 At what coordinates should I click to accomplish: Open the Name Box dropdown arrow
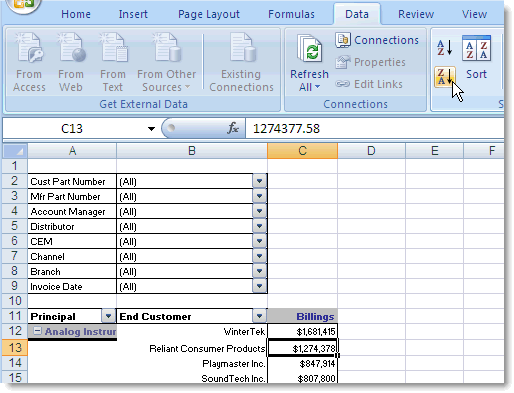[x=151, y=129]
